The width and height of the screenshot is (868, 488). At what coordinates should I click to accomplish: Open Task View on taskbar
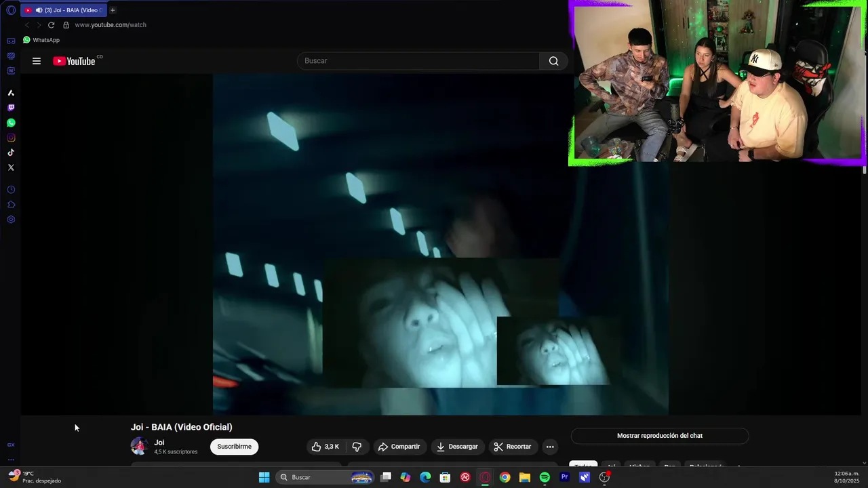pyautogui.click(x=386, y=477)
